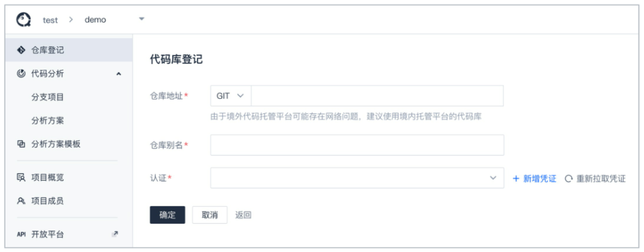The height and width of the screenshot is (252, 644).
Task: Collapse the 代码分析 menu section
Action: [119, 74]
